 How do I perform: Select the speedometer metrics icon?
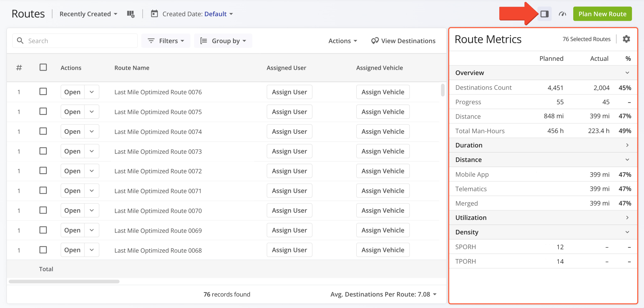click(563, 14)
